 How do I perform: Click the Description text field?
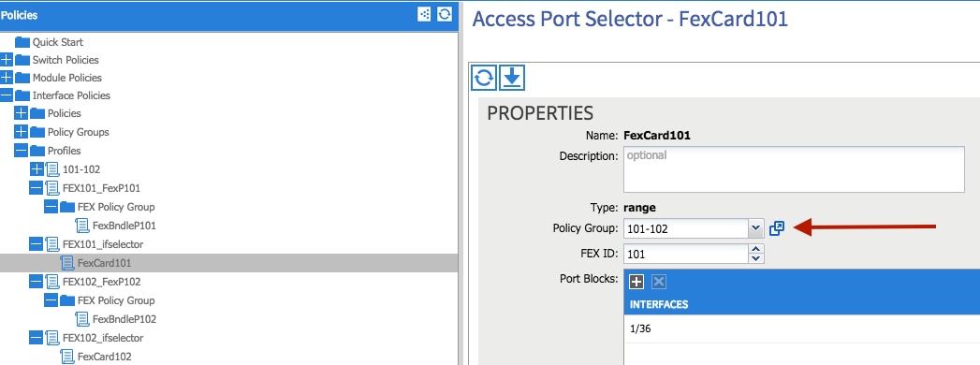tap(794, 169)
